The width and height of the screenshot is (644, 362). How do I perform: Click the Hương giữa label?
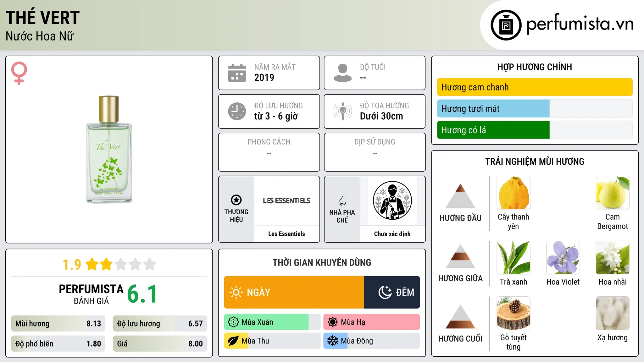click(460, 278)
